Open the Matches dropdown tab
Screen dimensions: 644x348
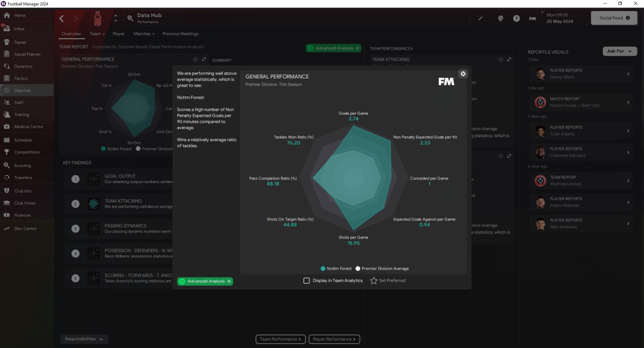click(144, 34)
